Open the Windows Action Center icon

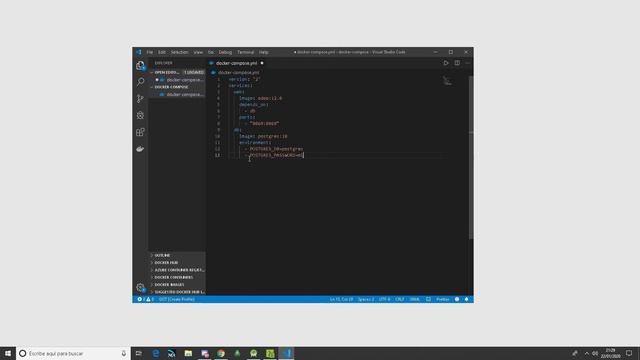tap(629, 353)
